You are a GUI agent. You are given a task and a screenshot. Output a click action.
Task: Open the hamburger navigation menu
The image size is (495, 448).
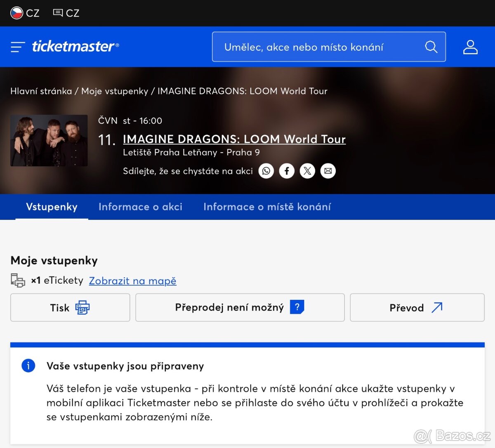point(18,47)
